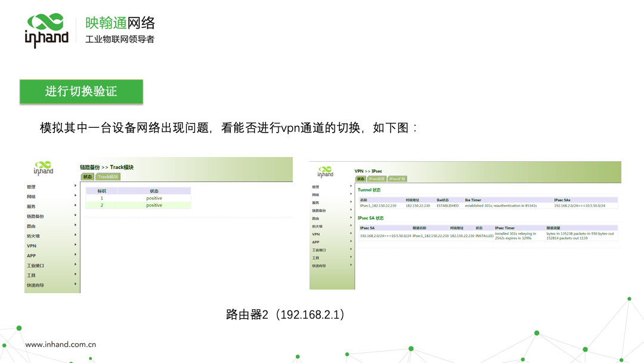644x363 pixels.
Task: Select the ESTABLISHED Ike status cell
Action: pyautogui.click(x=447, y=205)
